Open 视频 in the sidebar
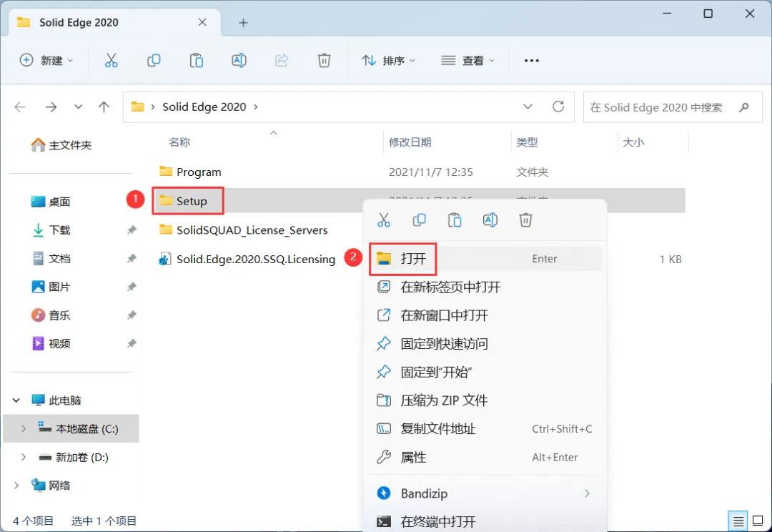Viewport: 772px width, 532px height. point(51,344)
